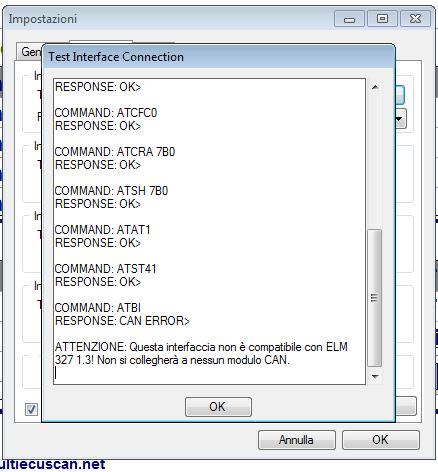438x472 pixels.
Task: Click the RESPONSE: CAN ERROR line
Action: 122,321
